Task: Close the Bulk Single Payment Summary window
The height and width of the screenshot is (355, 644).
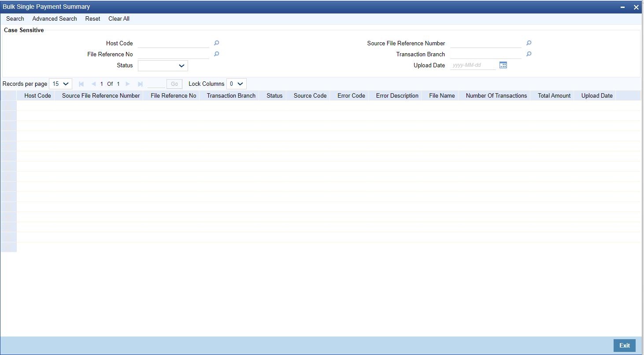Action: [636, 7]
